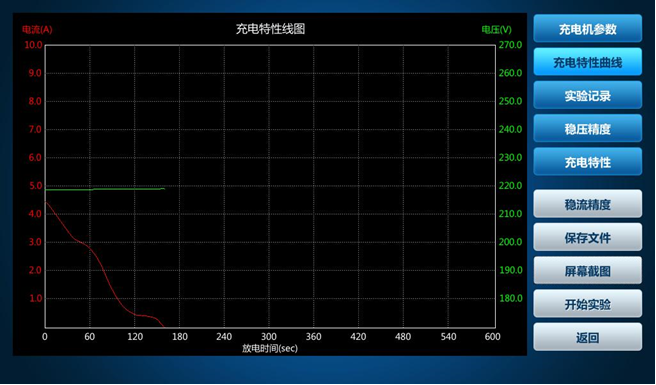The width and height of the screenshot is (656, 385).
Task: Click 保存文件 to save data
Action: coord(587,238)
